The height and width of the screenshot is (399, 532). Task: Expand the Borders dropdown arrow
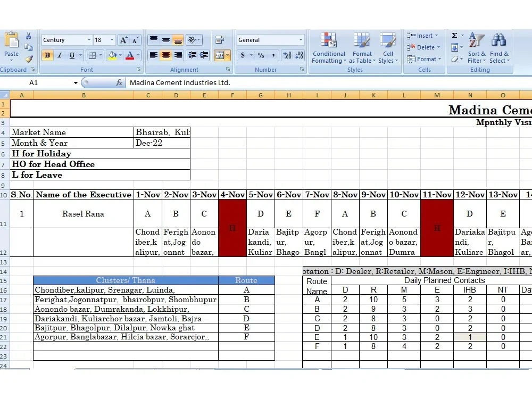coord(101,55)
